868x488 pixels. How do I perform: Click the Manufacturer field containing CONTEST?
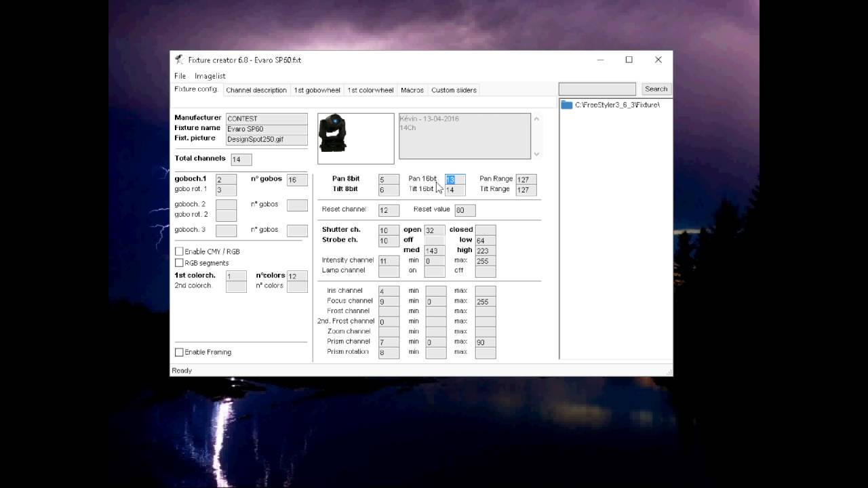267,119
